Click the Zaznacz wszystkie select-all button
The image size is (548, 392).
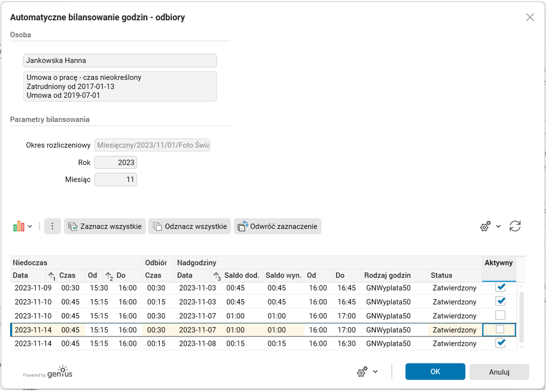pos(105,226)
